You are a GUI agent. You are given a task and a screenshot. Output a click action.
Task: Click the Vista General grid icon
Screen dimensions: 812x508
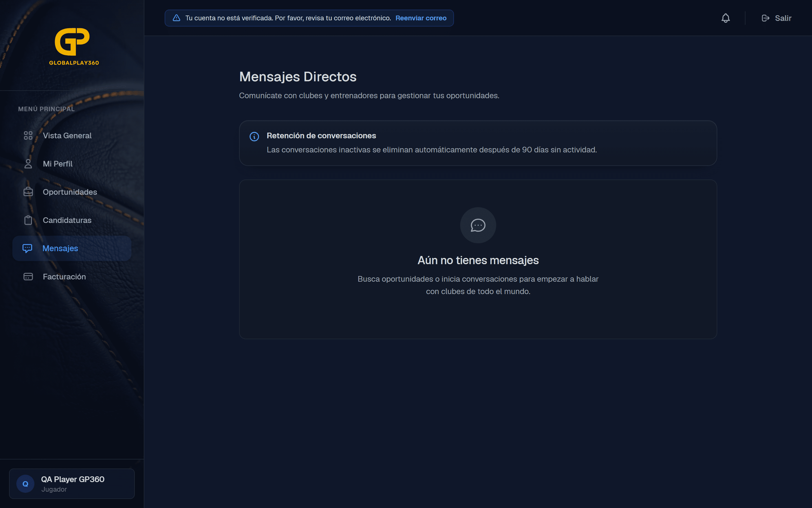[28, 135]
